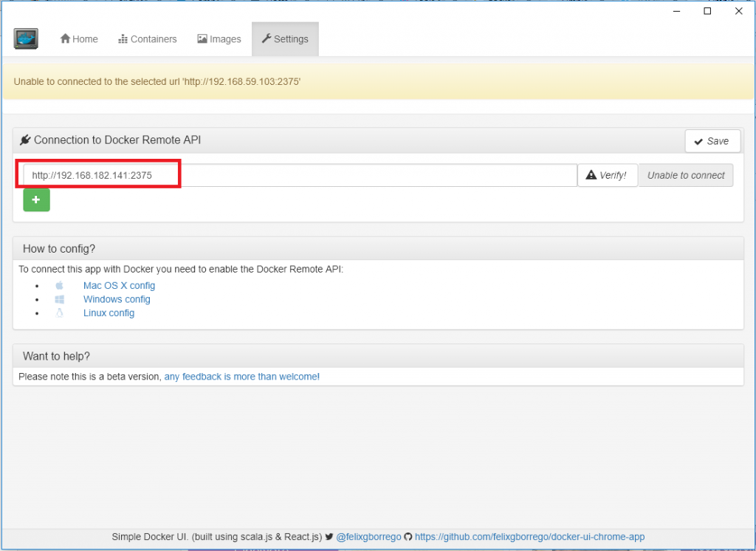Open the Home tab
The image size is (756, 551).
point(79,39)
